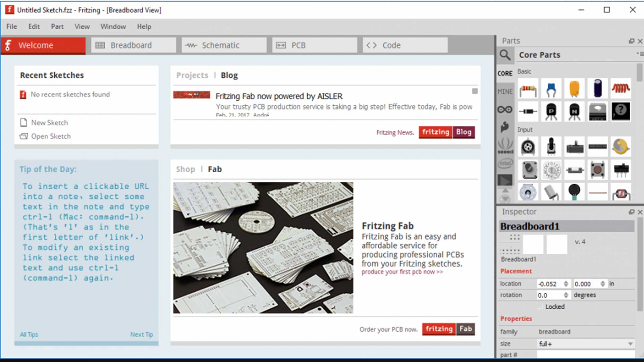Screen dimensions: 644x362
Task: Select the orange tantalum capacitor part
Action: point(574,88)
